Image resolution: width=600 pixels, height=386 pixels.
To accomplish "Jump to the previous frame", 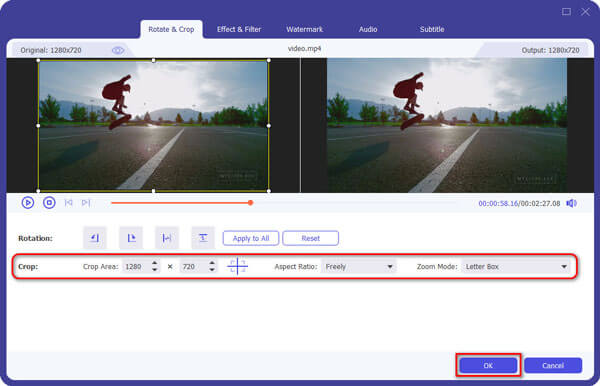I will click(68, 202).
